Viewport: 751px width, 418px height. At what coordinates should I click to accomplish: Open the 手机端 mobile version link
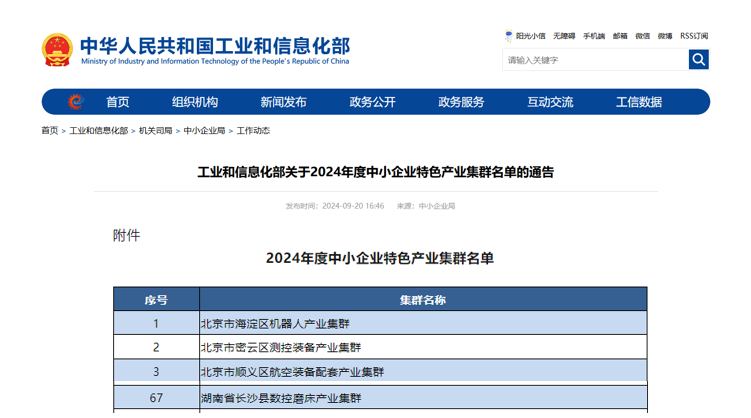coord(594,36)
